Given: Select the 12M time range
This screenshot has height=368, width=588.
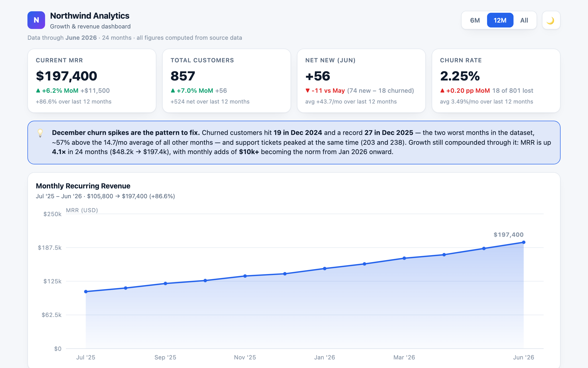Looking at the screenshot, I should click(500, 20).
